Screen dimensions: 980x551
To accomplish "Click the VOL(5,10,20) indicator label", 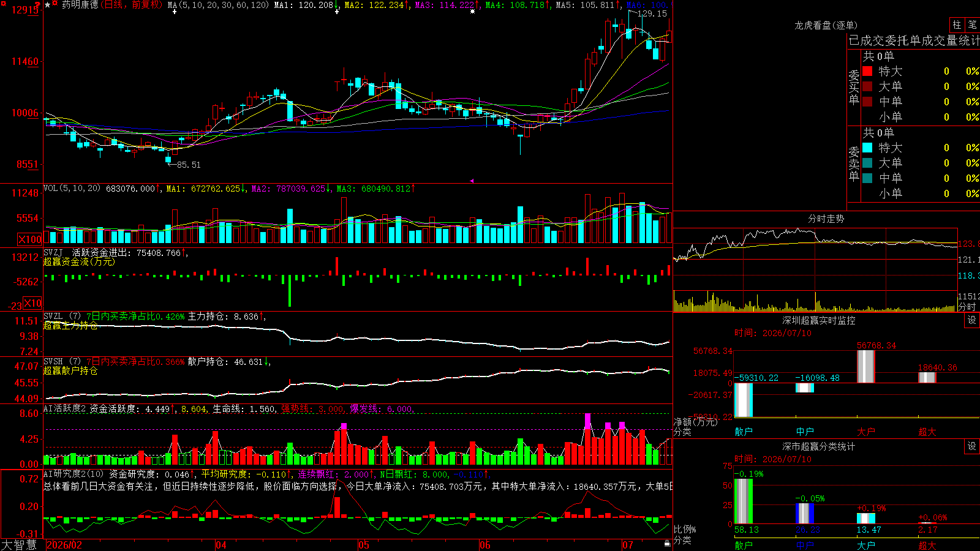I will click(x=72, y=189).
